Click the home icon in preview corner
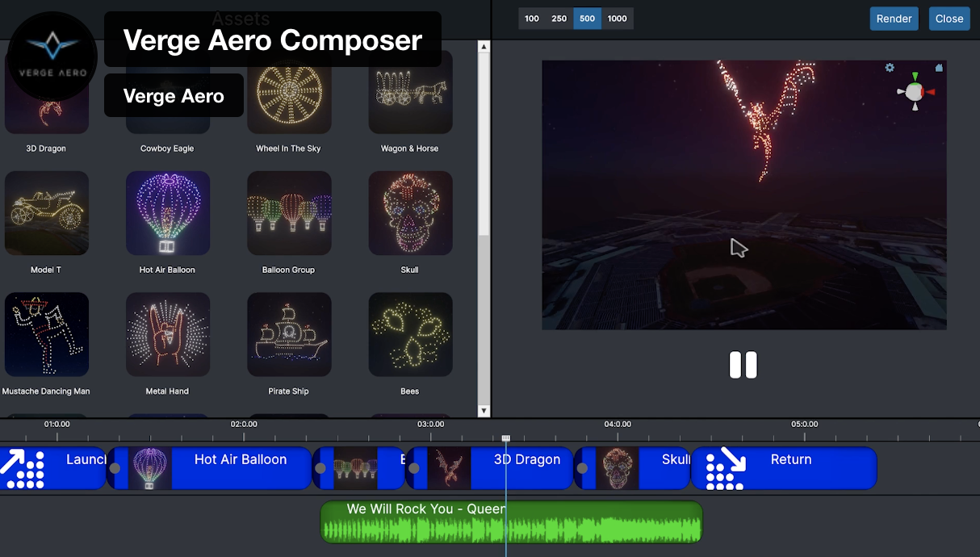Image resolution: width=980 pixels, height=557 pixels. [939, 68]
